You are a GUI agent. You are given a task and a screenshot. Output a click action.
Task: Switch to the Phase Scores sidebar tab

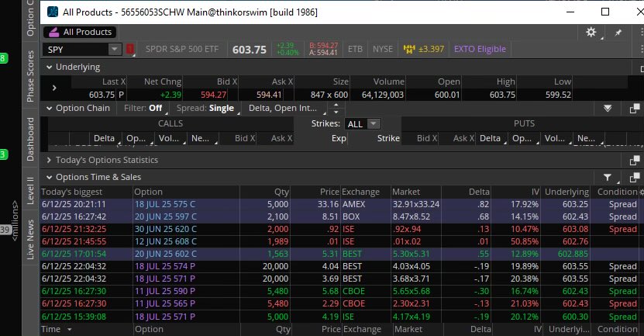point(30,76)
